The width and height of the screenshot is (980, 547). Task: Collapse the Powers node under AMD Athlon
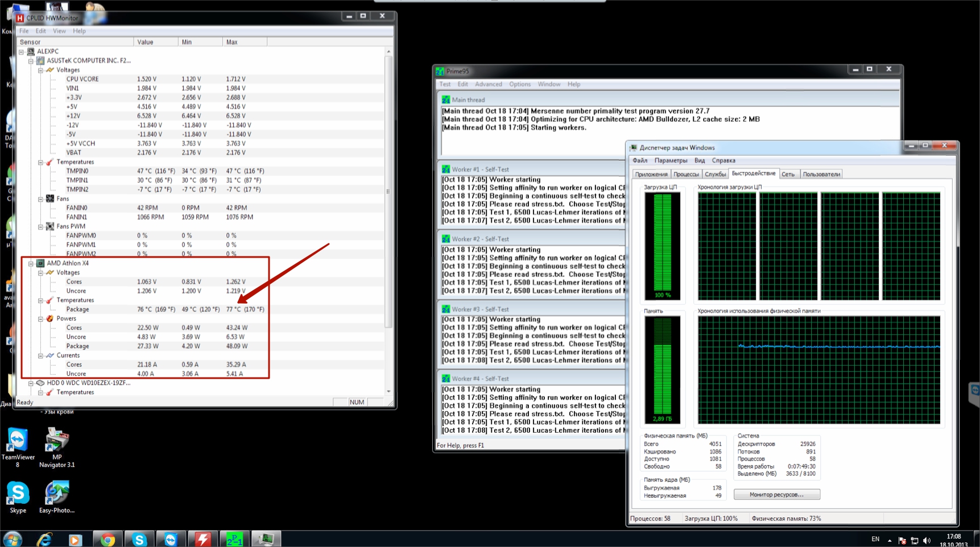click(40, 319)
